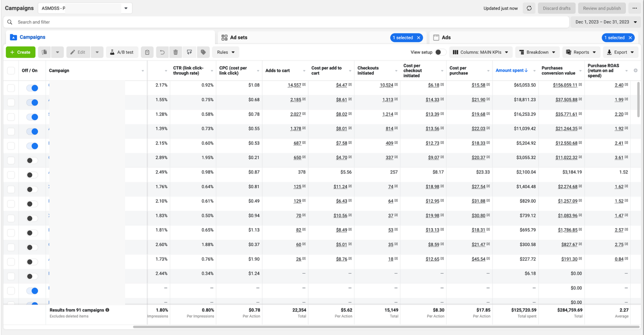
Task: Click the Search and filter field
Action: [286, 22]
